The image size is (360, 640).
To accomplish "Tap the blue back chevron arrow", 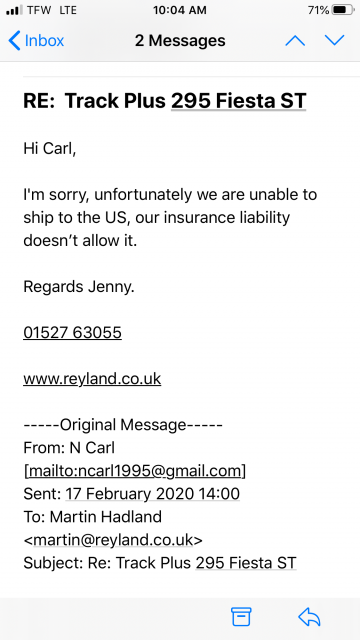I will point(14,41).
